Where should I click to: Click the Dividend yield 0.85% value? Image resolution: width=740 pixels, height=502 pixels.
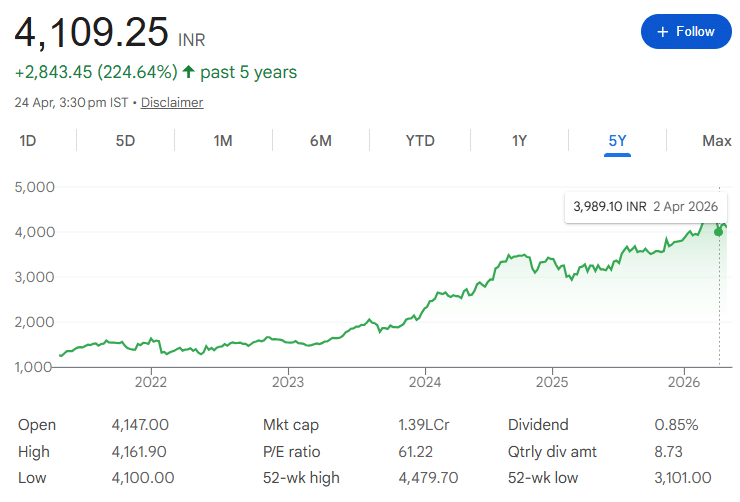point(676,425)
